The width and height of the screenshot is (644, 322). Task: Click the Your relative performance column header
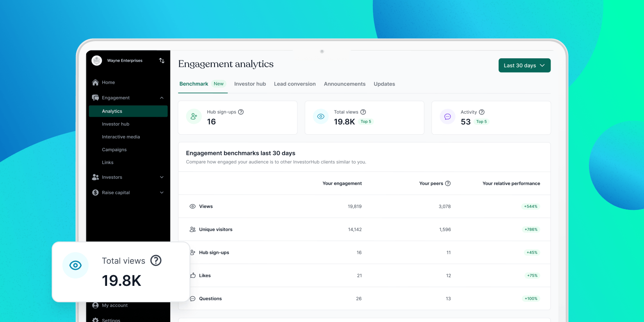tap(511, 184)
